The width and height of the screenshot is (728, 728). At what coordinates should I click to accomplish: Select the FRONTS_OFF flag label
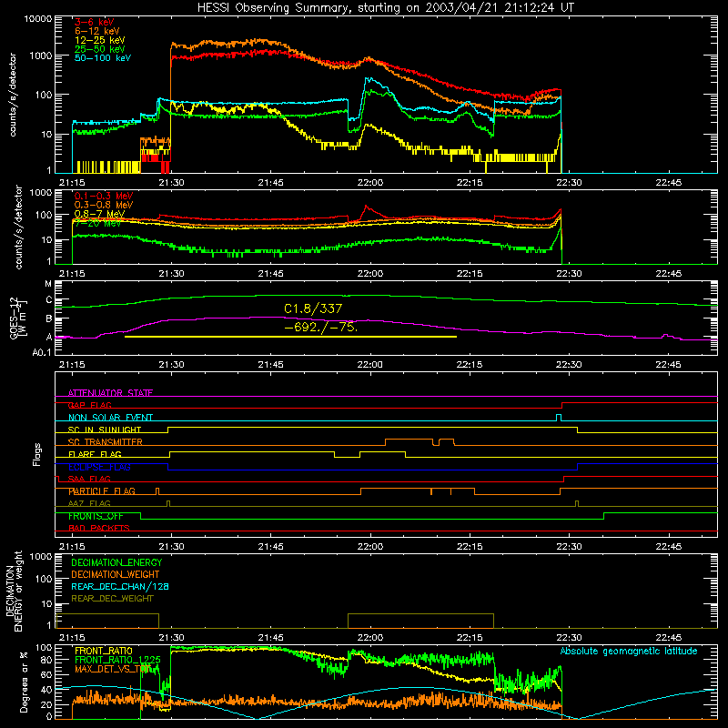point(96,516)
